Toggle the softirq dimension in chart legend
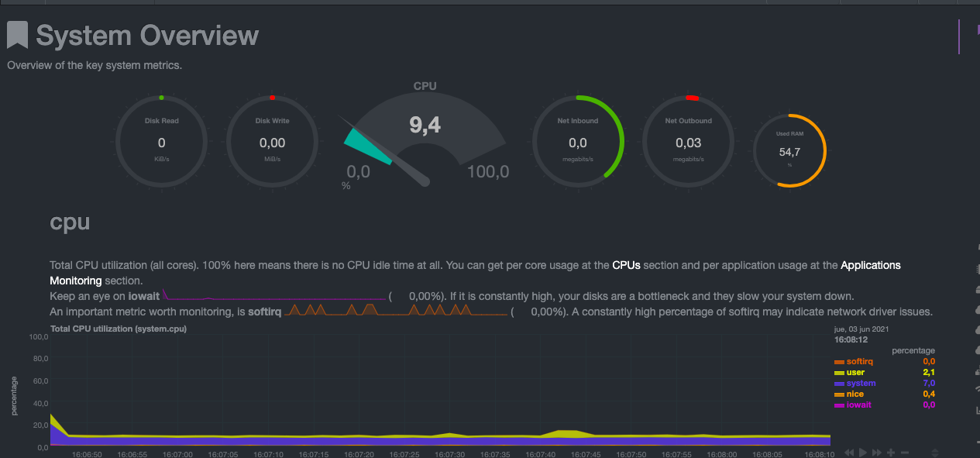Screen dimensions: 980x458 (x=860, y=362)
